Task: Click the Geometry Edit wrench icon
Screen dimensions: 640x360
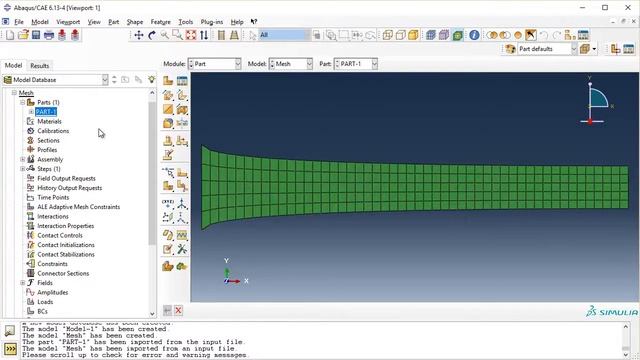Action: point(182,249)
